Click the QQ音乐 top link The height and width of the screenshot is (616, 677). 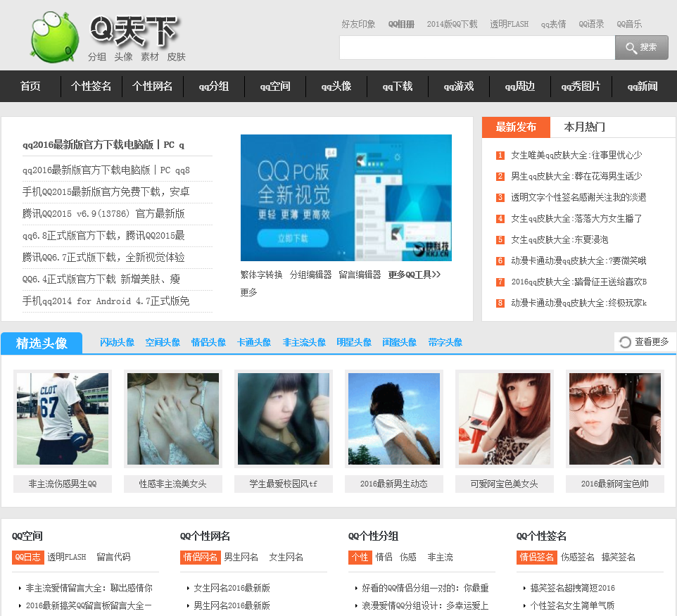pos(629,24)
